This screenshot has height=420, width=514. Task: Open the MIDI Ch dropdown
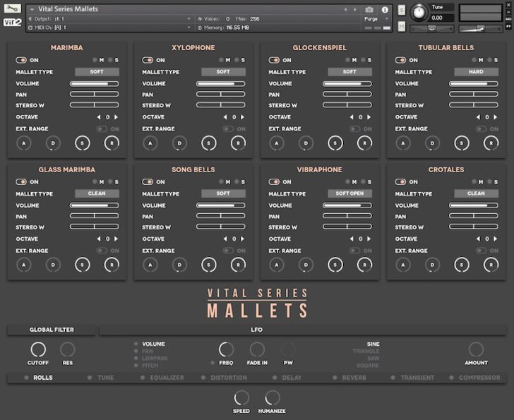109,28
